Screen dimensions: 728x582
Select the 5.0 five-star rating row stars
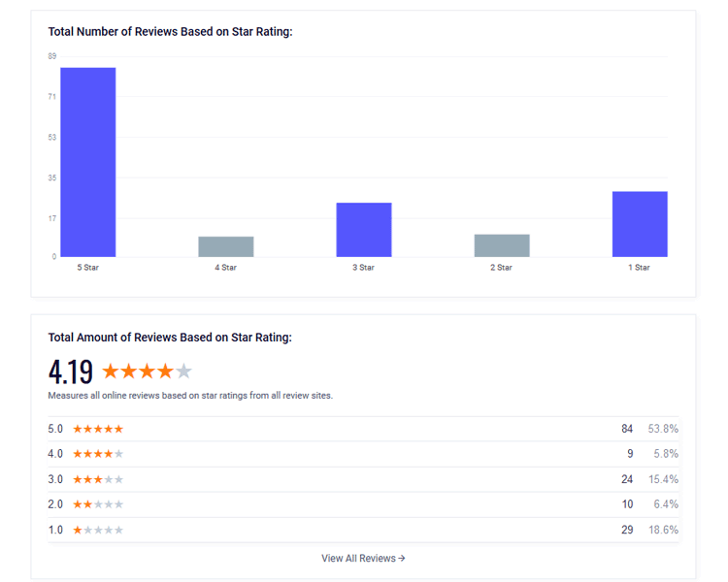98,429
